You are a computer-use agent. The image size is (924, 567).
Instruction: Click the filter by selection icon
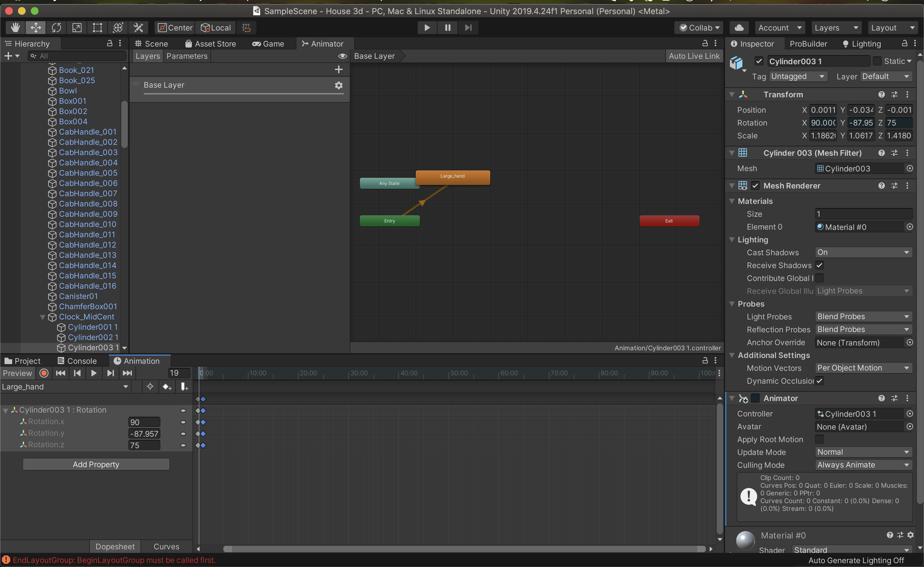click(150, 387)
